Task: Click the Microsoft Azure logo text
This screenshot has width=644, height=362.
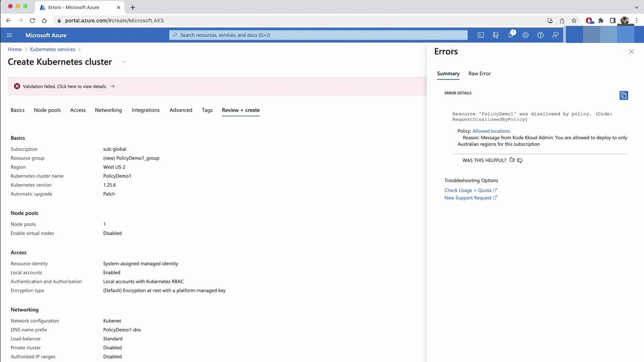Action: pos(46,35)
